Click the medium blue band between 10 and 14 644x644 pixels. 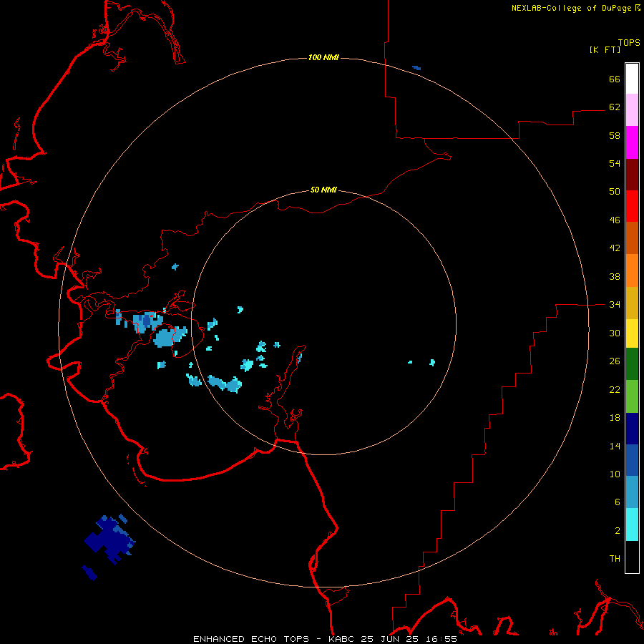click(x=632, y=460)
